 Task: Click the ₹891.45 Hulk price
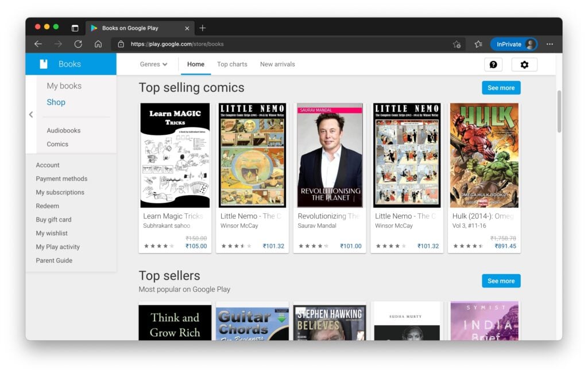pos(505,246)
